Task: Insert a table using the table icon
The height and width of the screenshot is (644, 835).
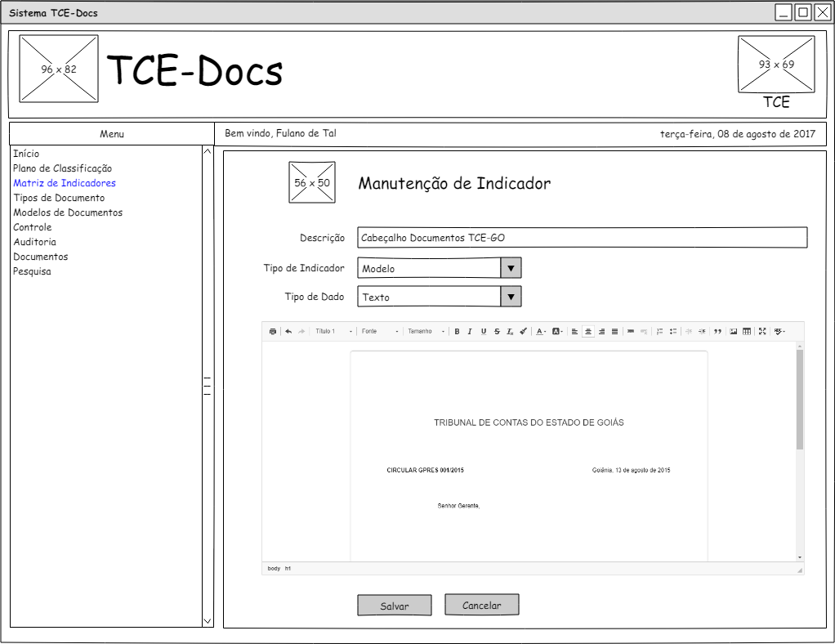Action: coord(747,332)
